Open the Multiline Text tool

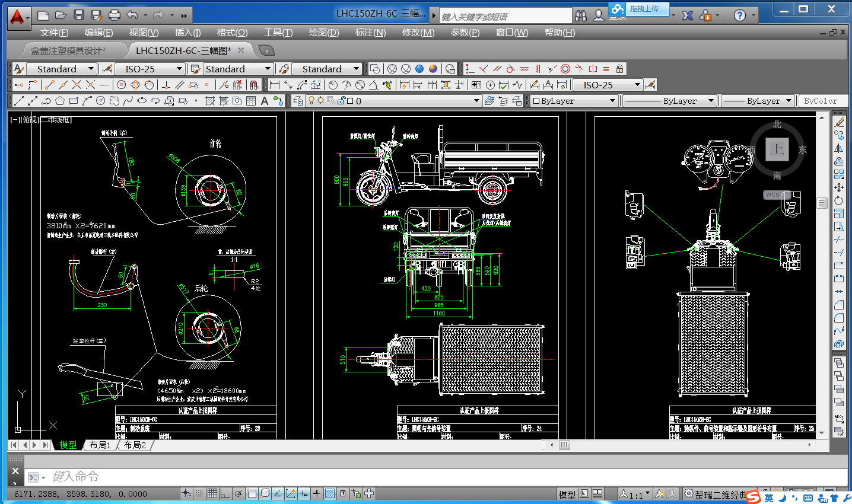pos(265,100)
